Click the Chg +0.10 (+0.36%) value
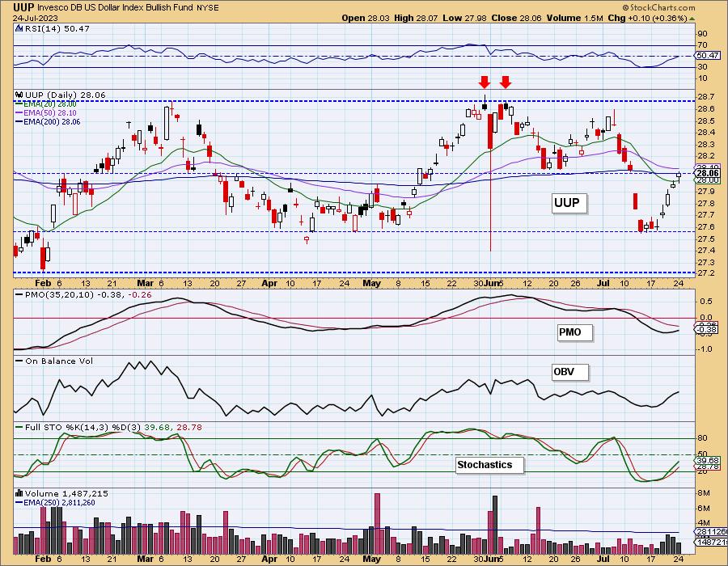Screen dimensions: 728x566 [647, 18]
